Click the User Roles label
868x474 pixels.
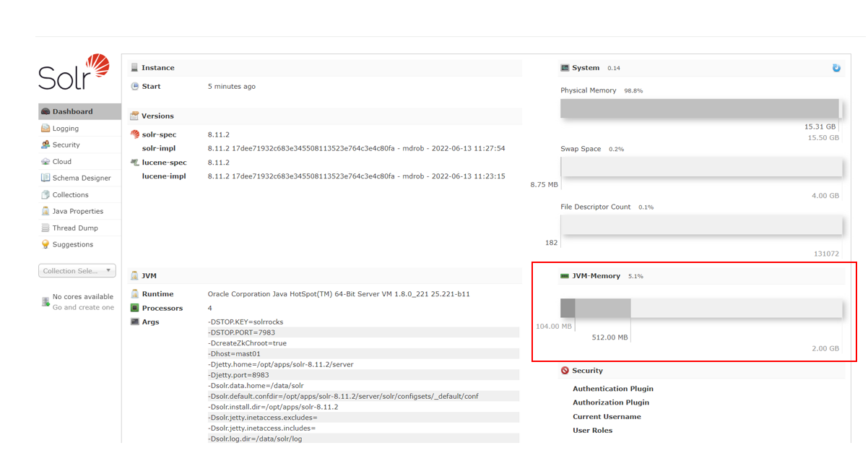[x=593, y=430]
